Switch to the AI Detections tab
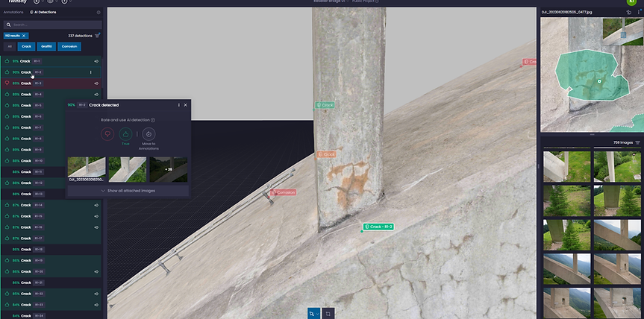 43,13
